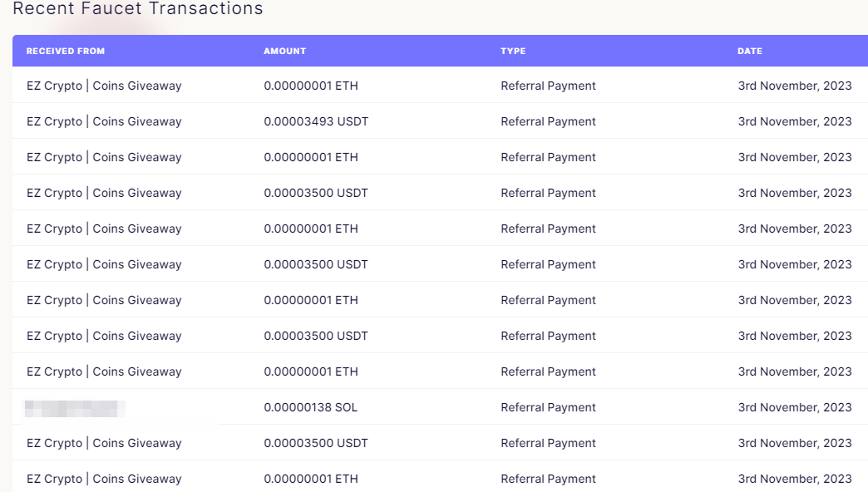868x492 pixels.
Task: Click Referral Payment in the 0.00003493 USDT row
Action: pos(548,122)
